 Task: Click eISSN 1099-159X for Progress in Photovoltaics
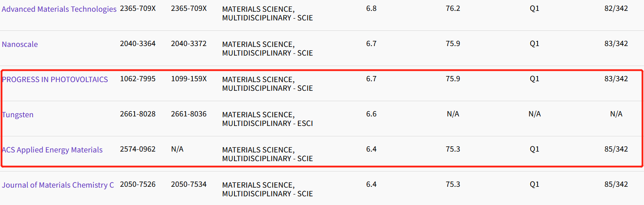pos(189,79)
